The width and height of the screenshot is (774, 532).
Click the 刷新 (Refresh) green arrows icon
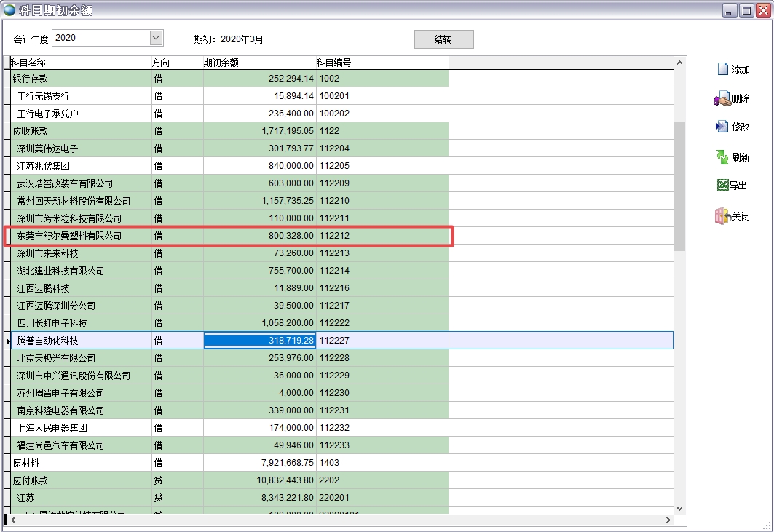pos(722,157)
